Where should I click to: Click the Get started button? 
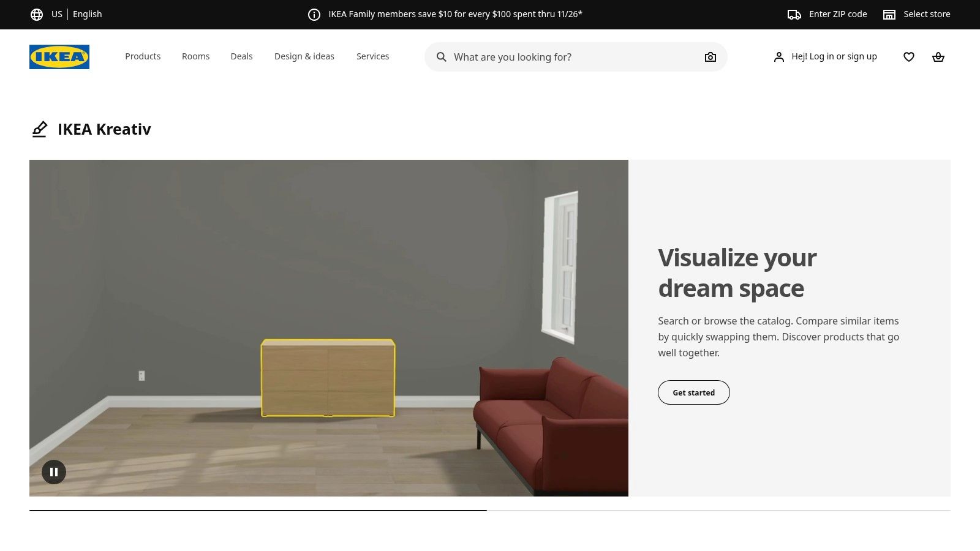pyautogui.click(x=694, y=392)
